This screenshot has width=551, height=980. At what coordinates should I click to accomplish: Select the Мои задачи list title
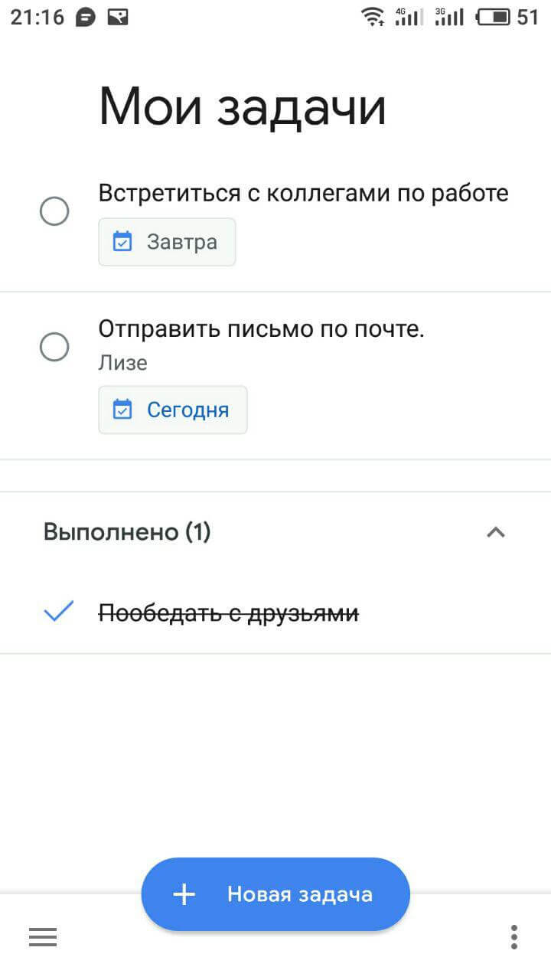242,106
